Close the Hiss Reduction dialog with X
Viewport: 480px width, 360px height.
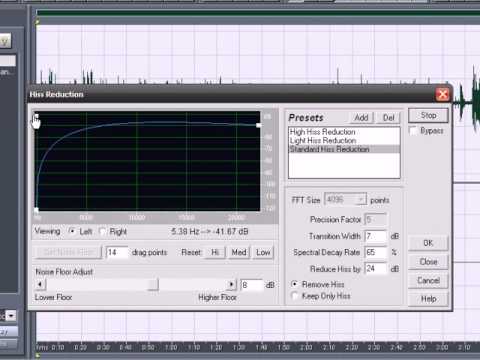tap(443, 94)
